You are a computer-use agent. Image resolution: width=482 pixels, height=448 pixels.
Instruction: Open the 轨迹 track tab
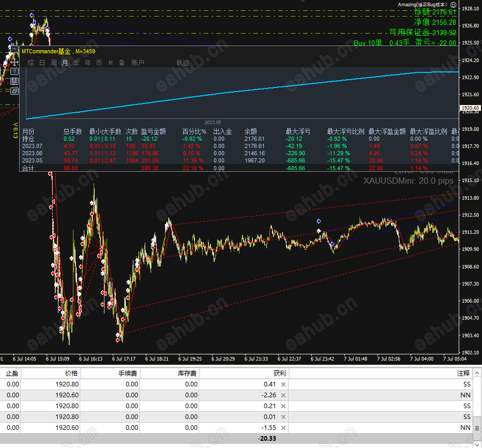pos(183,63)
